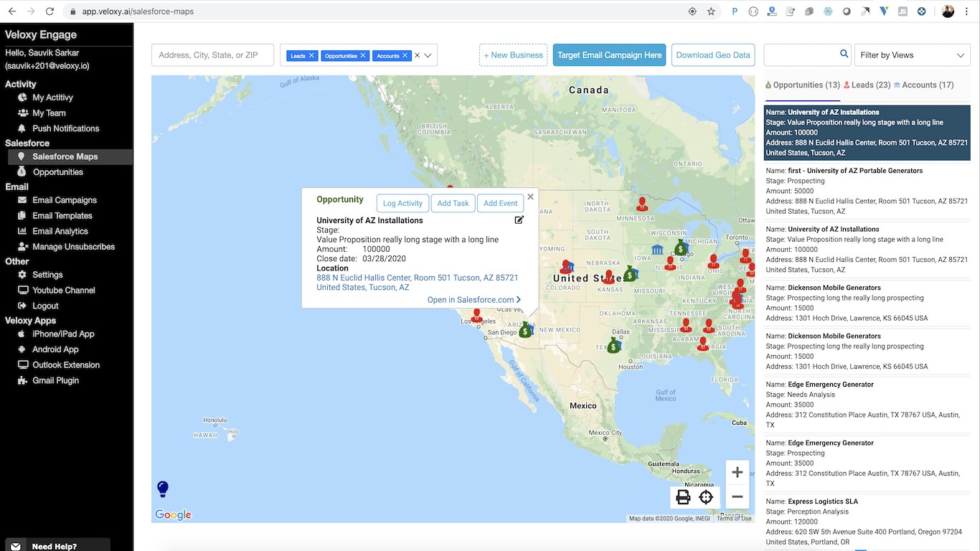Open the 888 N Euclid address link in the popup
The height and width of the screenshot is (551, 980).
coord(418,283)
